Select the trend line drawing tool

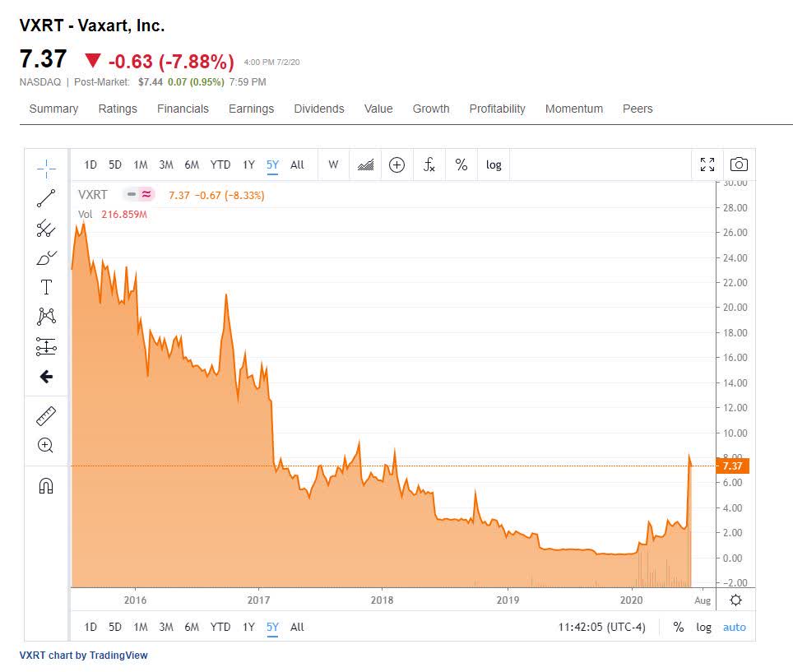46,198
